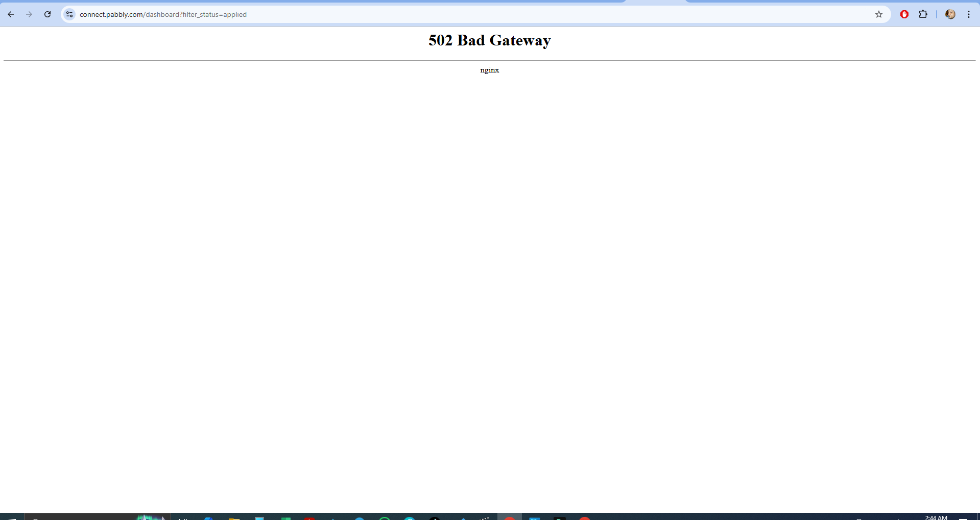Open the red Opera-style extension icon
Image resolution: width=980 pixels, height=520 pixels.
[x=904, y=14]
